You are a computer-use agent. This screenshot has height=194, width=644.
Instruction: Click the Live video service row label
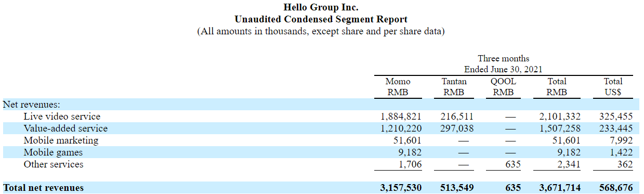62,116
